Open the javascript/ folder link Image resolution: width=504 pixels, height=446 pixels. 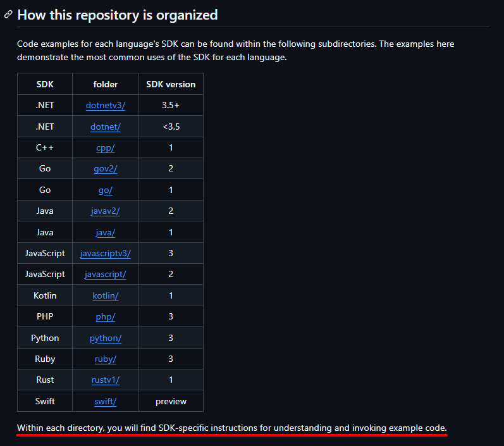(106, 275)
